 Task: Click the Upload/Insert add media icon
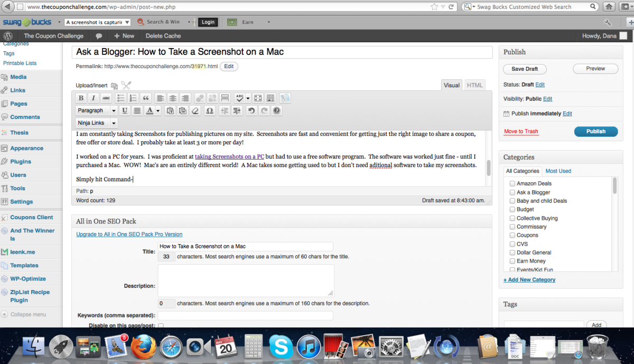[115, 86]
